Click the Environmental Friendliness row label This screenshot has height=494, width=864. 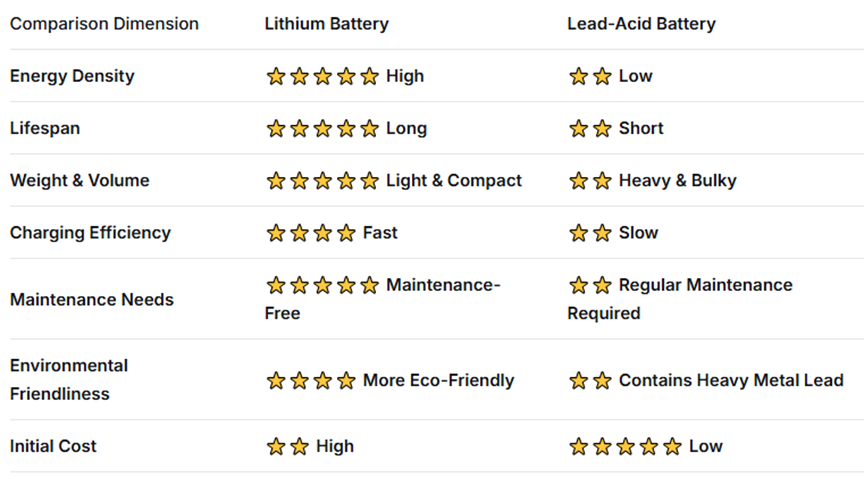[x=69, y=380]
